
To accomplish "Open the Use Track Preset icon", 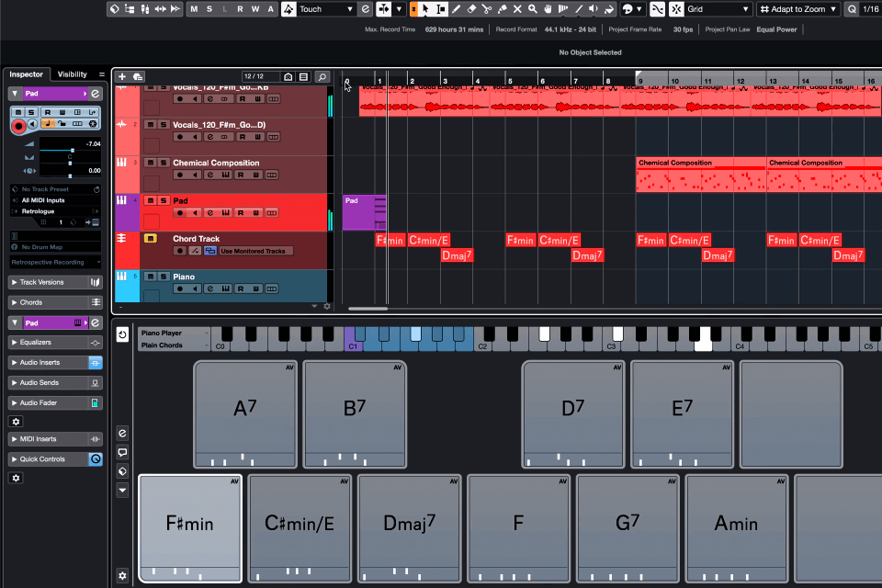I will tap(138, 76).
